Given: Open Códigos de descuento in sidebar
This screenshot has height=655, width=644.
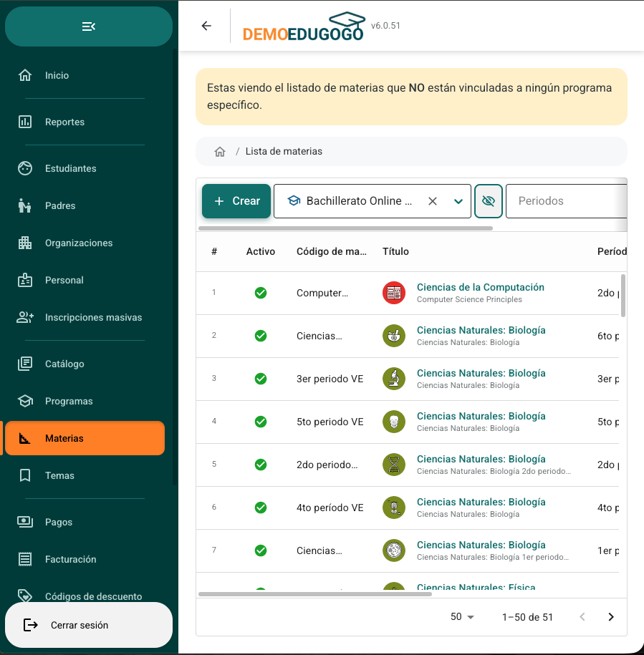Looking at the screenshot, I should [85, 596].
